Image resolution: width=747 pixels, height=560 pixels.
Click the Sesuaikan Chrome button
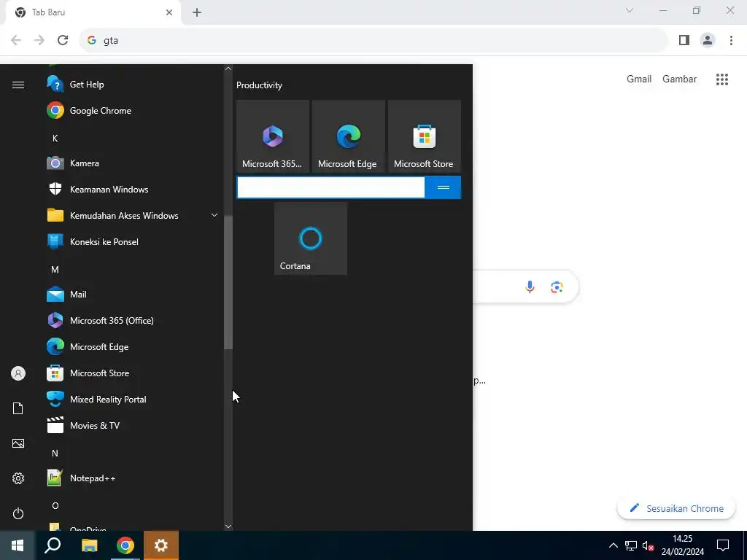676,508
